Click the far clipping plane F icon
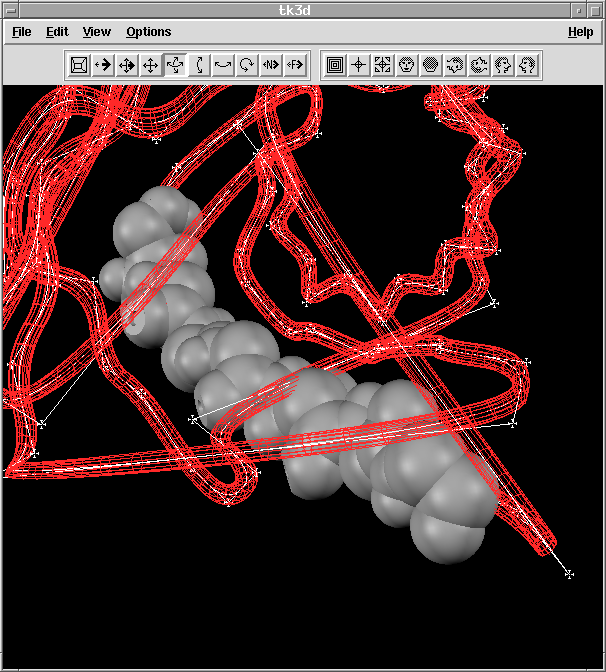 coord(295,65)
